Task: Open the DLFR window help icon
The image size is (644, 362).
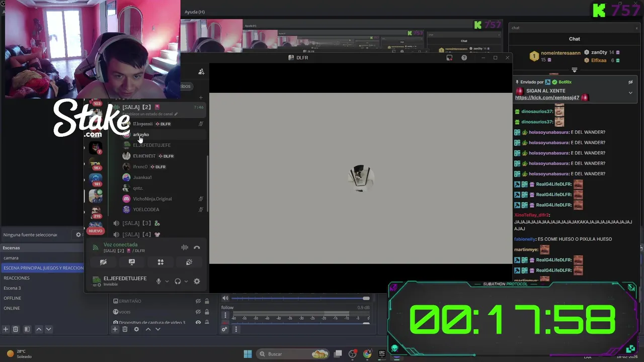Action: tap(464, 58)
